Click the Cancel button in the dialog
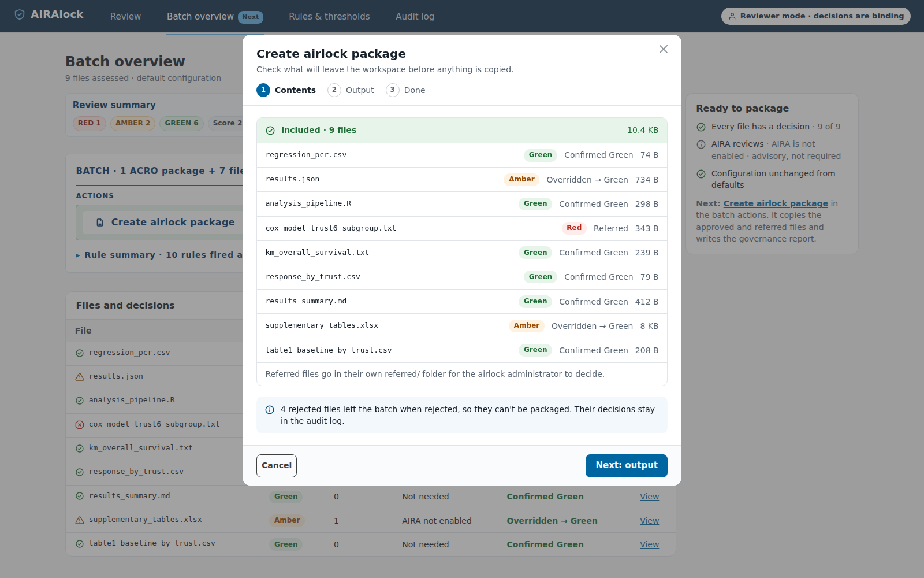Viewport: 924px width, 578px height. click(x=277, y=466)
